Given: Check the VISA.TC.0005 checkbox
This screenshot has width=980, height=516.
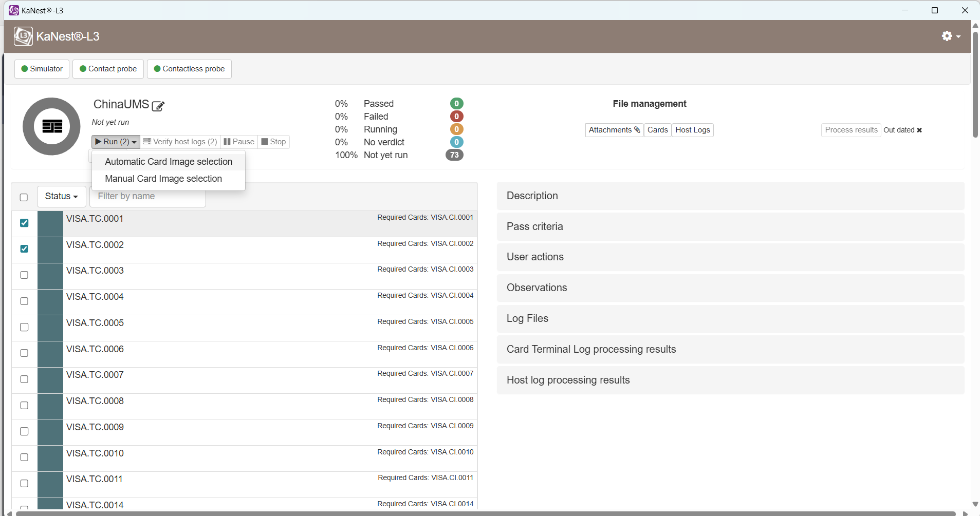Looking at the screenshot, I should (24, 327).
